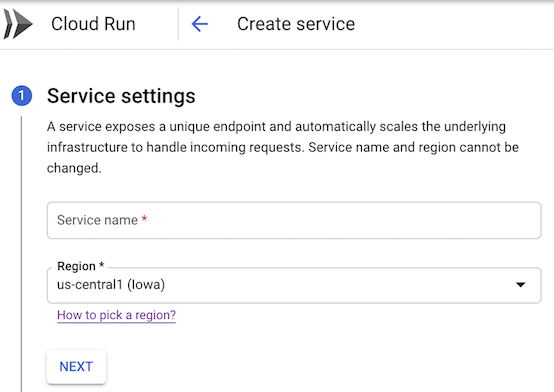Image resolution: width=554 pixels, height=392 pixels.
Task: Click the Create service page title
Action: pyautogui.click(x=296, y=24)
